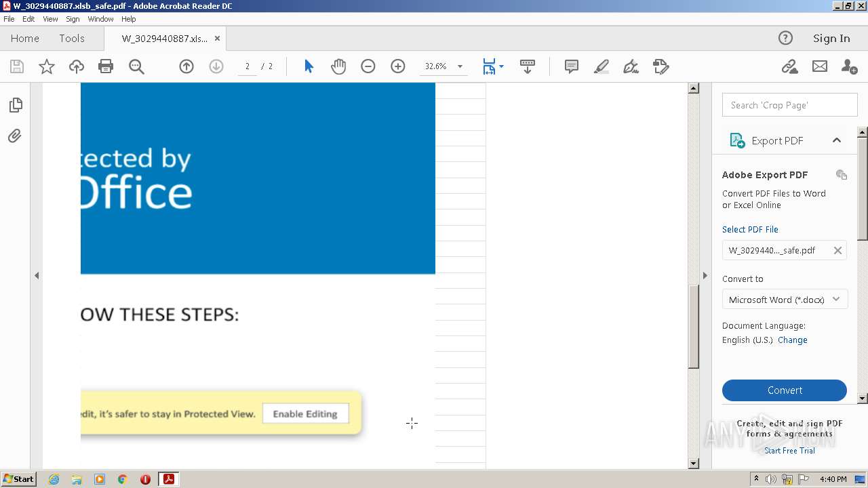Show hidden system tray icons
This screenshot has height=488, width=868.
point(756,479)
